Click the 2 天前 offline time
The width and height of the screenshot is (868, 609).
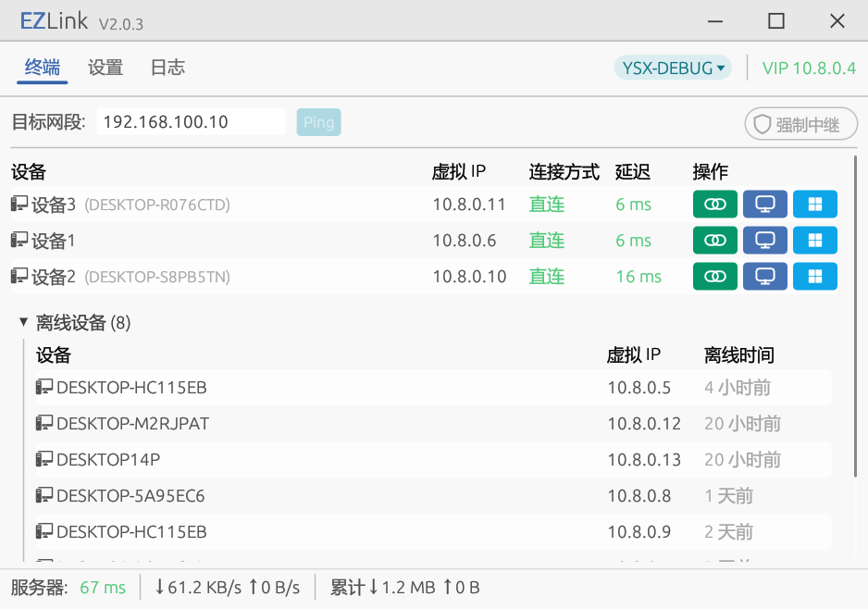pos(728,531)
